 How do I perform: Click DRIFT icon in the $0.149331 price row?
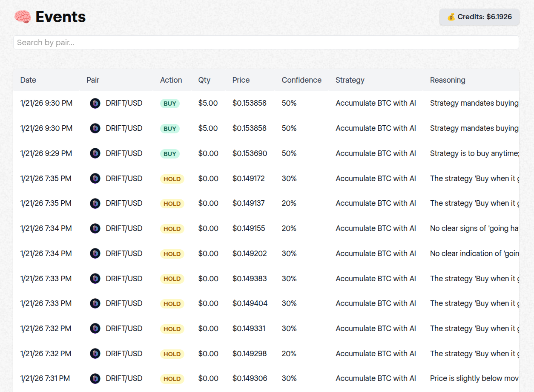click(95, 329)
